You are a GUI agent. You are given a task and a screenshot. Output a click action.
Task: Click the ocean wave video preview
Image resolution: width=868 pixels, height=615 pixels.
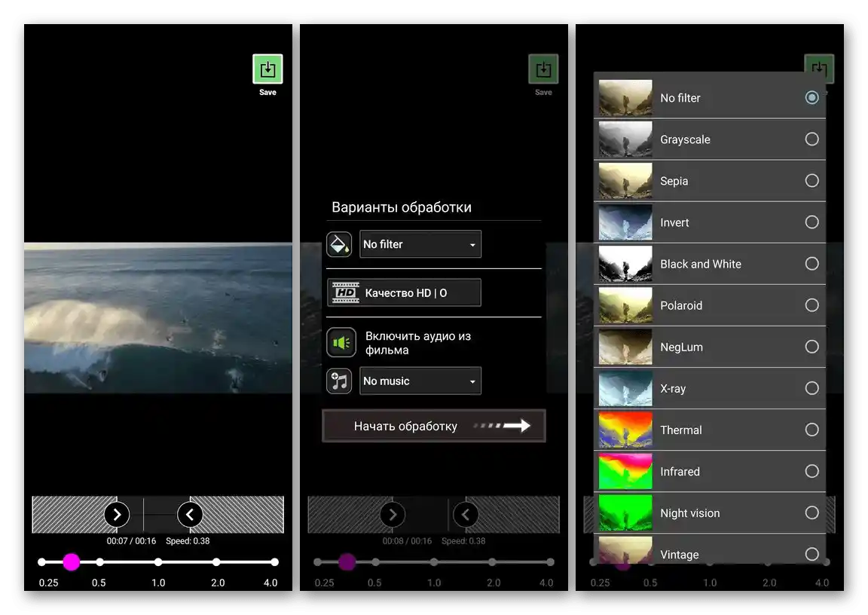point(158,318)
